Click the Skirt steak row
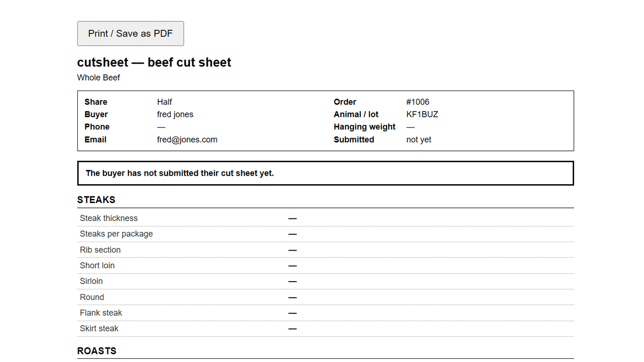 [326, 329]
